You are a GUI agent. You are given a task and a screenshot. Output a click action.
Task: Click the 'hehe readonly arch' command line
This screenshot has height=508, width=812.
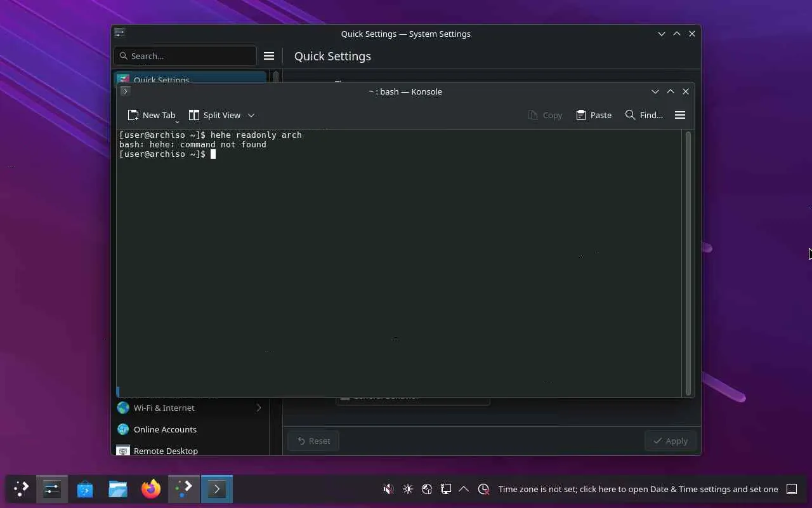[211, 135]
